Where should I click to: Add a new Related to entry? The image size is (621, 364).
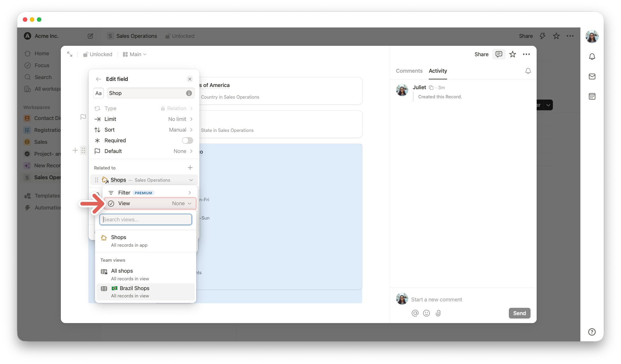coord(190,168)
